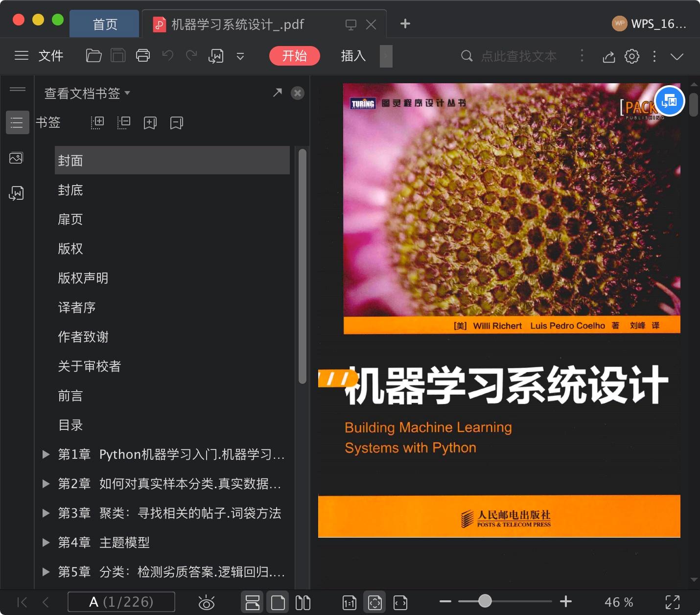Expand the 第2章 bookmark

46,484
